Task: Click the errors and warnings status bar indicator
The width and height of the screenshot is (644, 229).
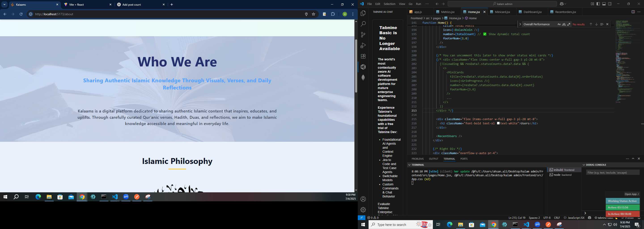Action: 373,218
